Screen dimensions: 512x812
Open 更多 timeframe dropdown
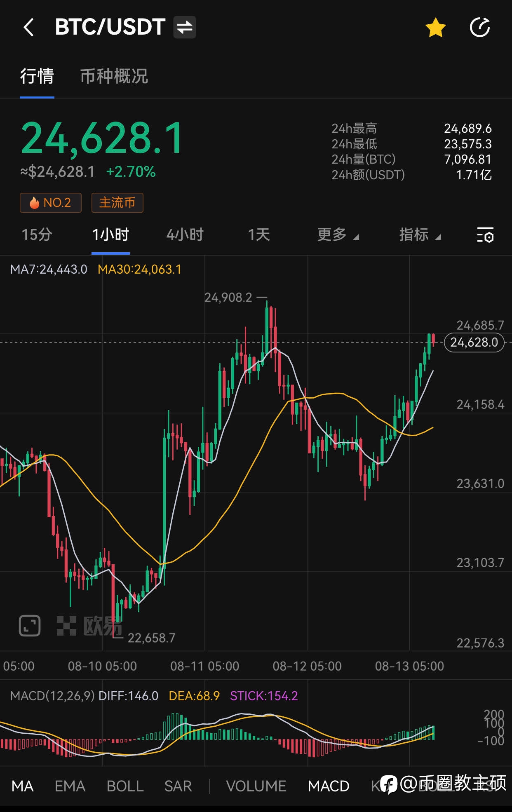pos(338,235)
